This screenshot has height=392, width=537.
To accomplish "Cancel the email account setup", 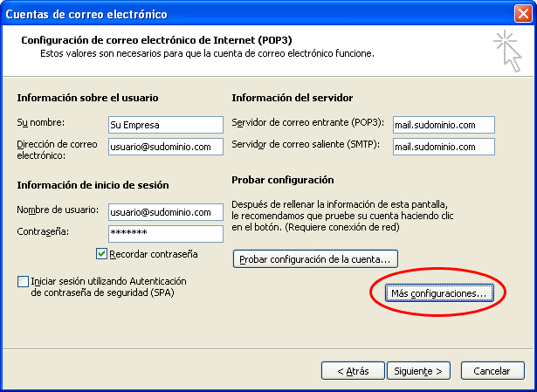I will coord(492,370).
